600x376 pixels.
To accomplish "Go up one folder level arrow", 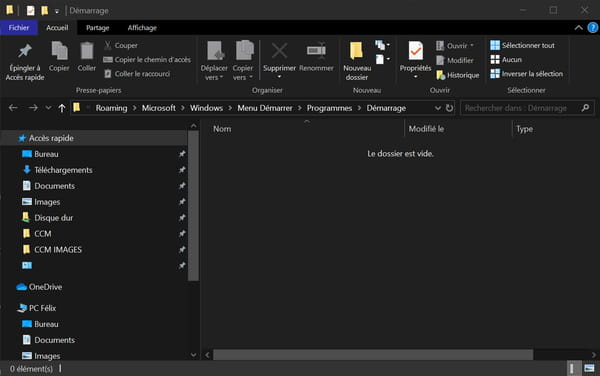I will pos(62,108).
